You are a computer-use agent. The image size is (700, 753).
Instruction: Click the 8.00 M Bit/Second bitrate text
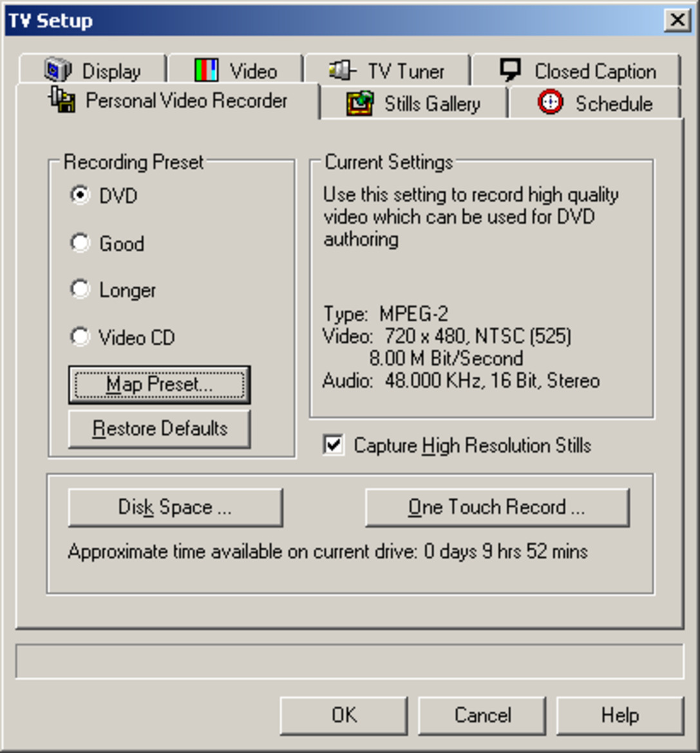click(446, 358)
